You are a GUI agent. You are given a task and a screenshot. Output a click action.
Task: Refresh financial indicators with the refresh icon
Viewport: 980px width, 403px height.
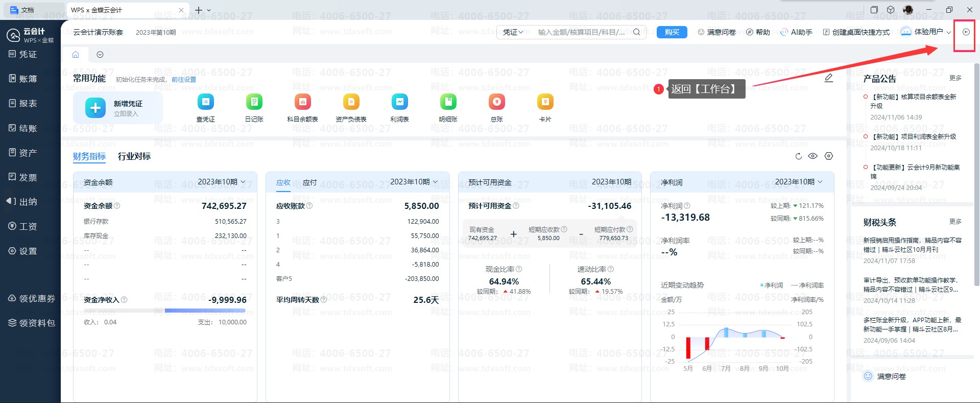pos(799,156)
